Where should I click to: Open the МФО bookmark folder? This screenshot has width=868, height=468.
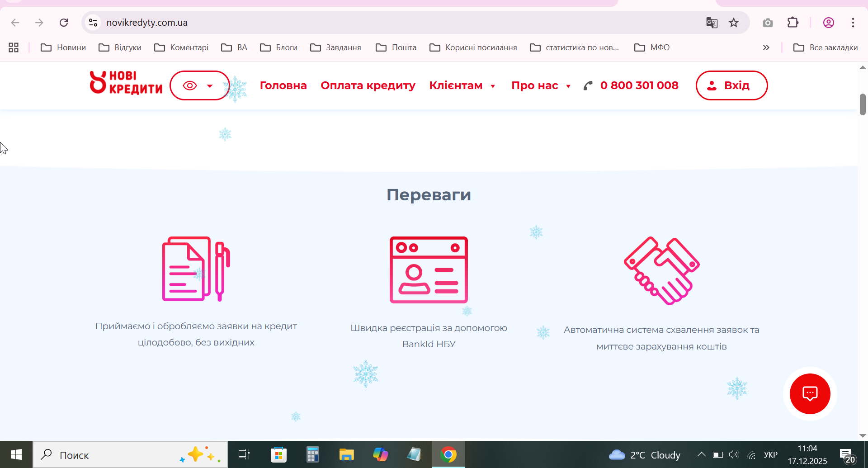coord(652,47)
